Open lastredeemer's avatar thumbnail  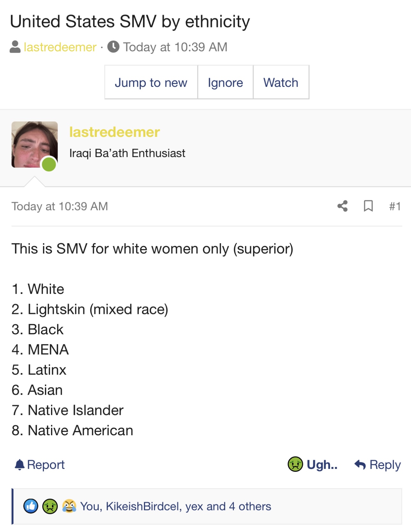[35, 145]
